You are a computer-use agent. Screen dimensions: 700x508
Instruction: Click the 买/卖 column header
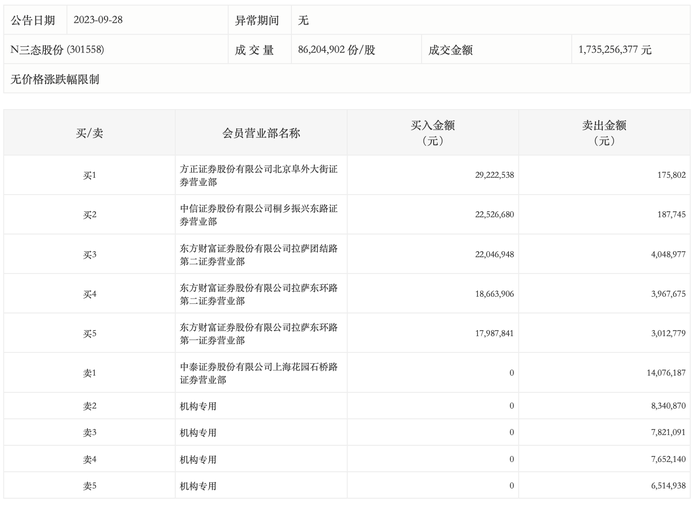click(x=89, y=133)
